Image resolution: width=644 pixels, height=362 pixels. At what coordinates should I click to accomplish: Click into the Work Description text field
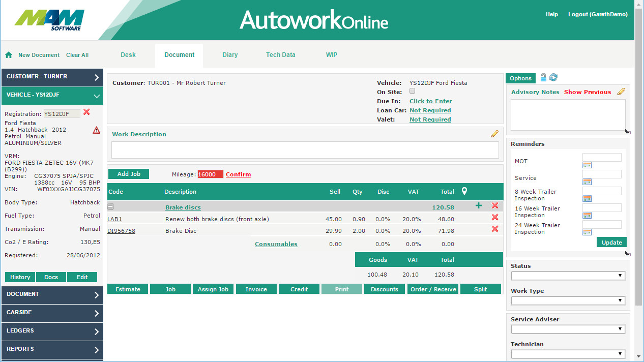(305, 150)
